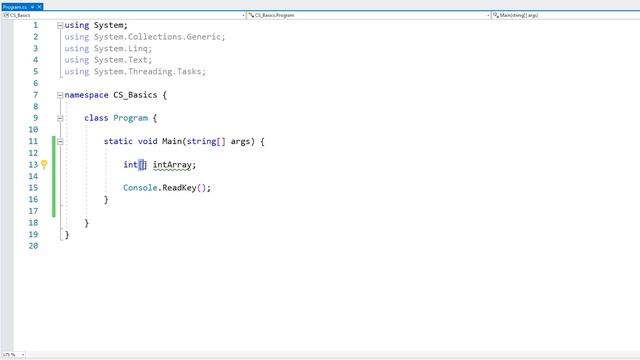Click the closing brace on line 19
Viewport: 640px width, 360px height.
pos(67,235)
